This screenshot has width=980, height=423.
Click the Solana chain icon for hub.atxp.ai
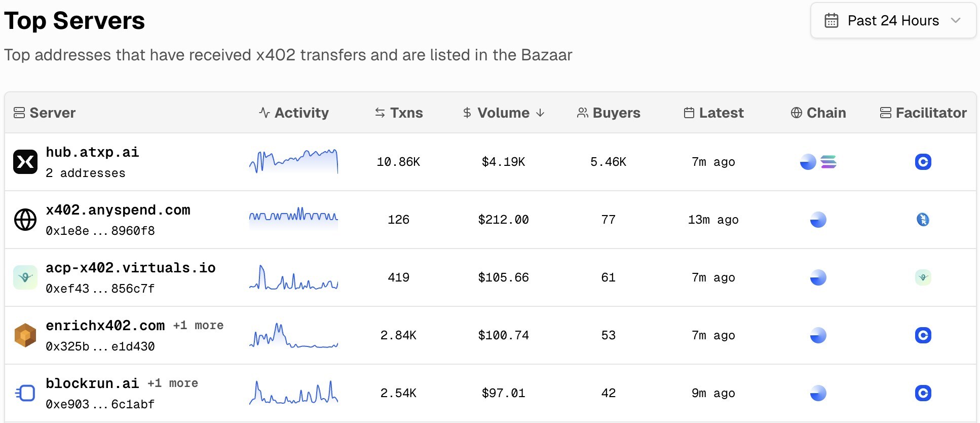(x=828, y=162)
